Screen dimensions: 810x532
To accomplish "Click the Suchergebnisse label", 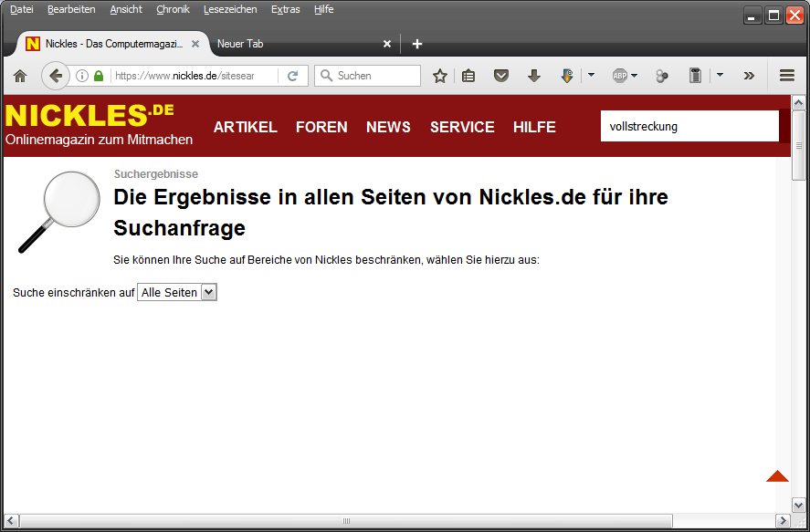I will [156, 174].
